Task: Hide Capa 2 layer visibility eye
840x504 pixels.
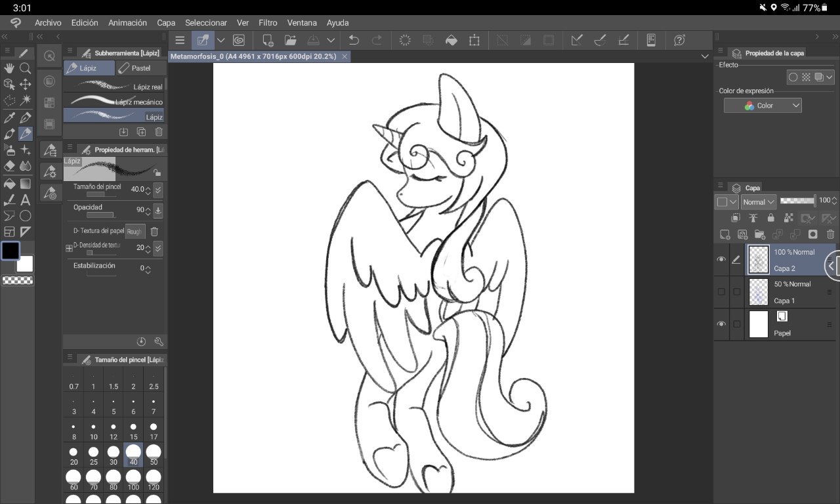Action: click(x=722, y=260)
